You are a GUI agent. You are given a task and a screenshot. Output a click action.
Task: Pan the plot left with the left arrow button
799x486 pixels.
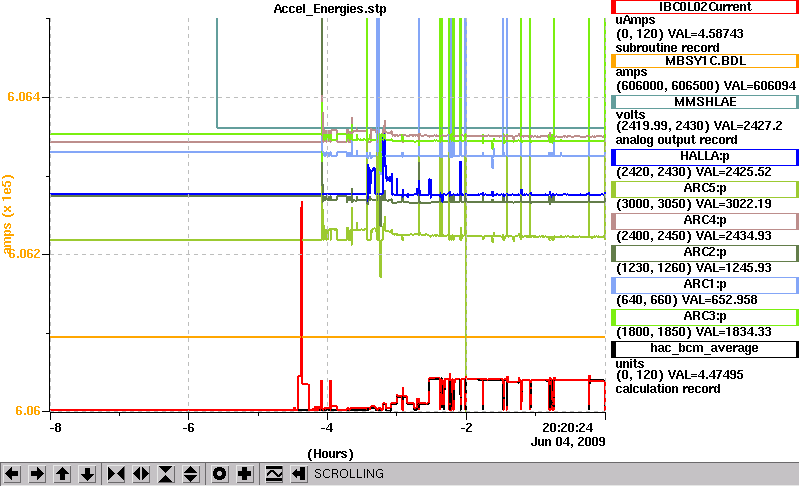click(12, 474)
